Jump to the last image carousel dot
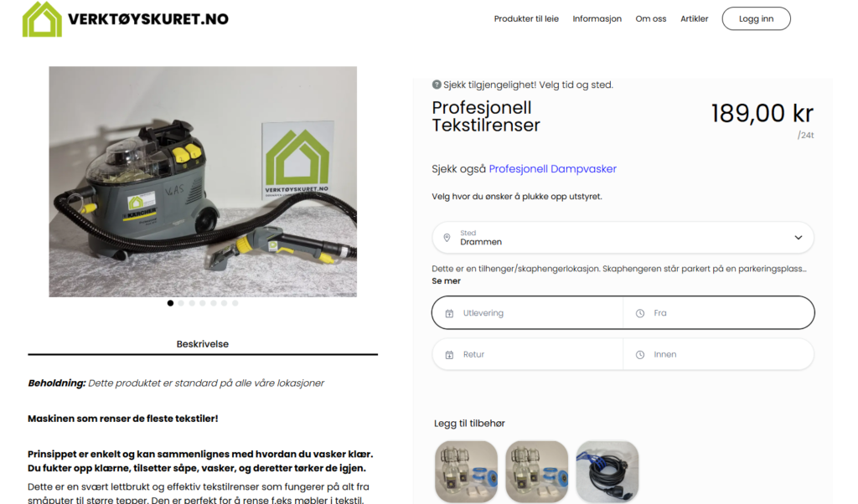 coord(235,303)
